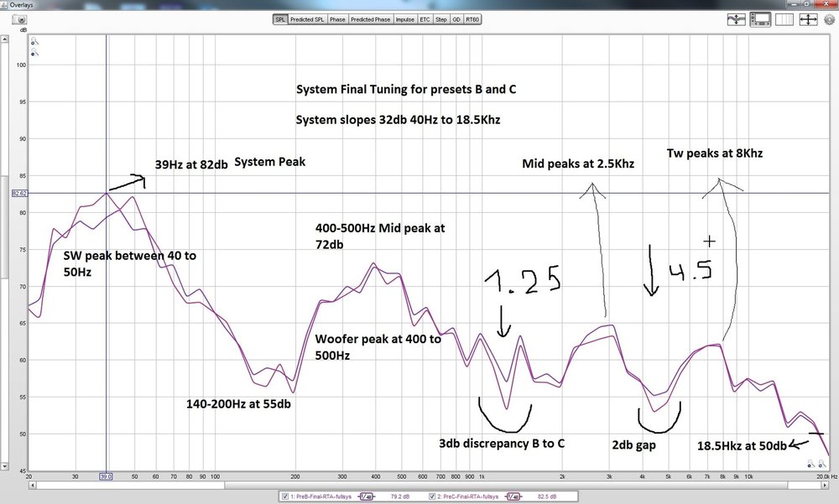The height and width of the screenshot is (504, 839).
Task: Click lower vertical zoom magnifier icon
Action: [x=34, y=53]
